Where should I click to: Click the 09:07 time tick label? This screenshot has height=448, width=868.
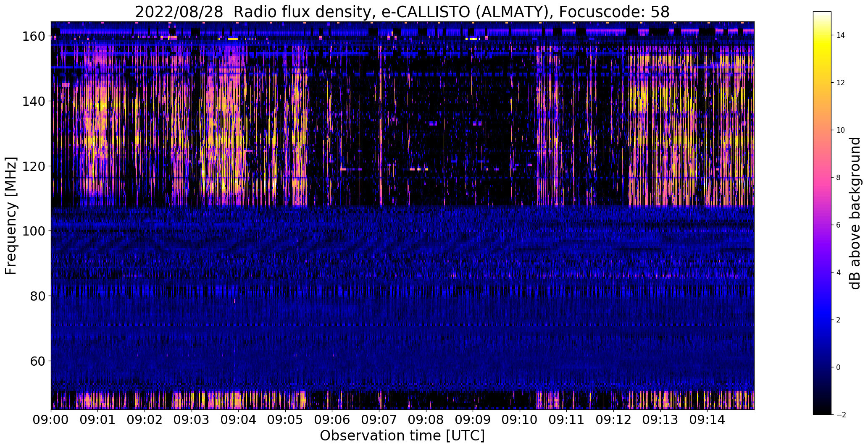(x=379, y=419)
